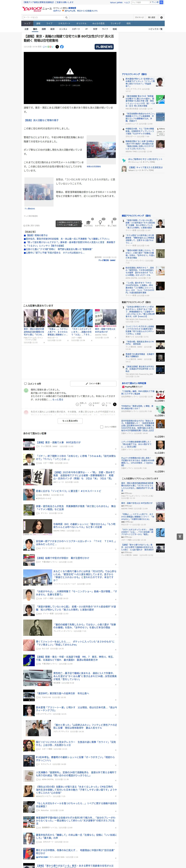Click the テレ朝NEWS logo
The width and height of the screenshot is (186, 868).
(104, 47)
